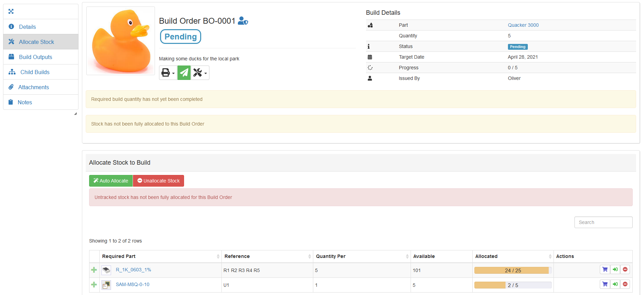This screenshot has height=295, width=644.
Task: Switch to the Child Builds panel
Action: point(35,72)
